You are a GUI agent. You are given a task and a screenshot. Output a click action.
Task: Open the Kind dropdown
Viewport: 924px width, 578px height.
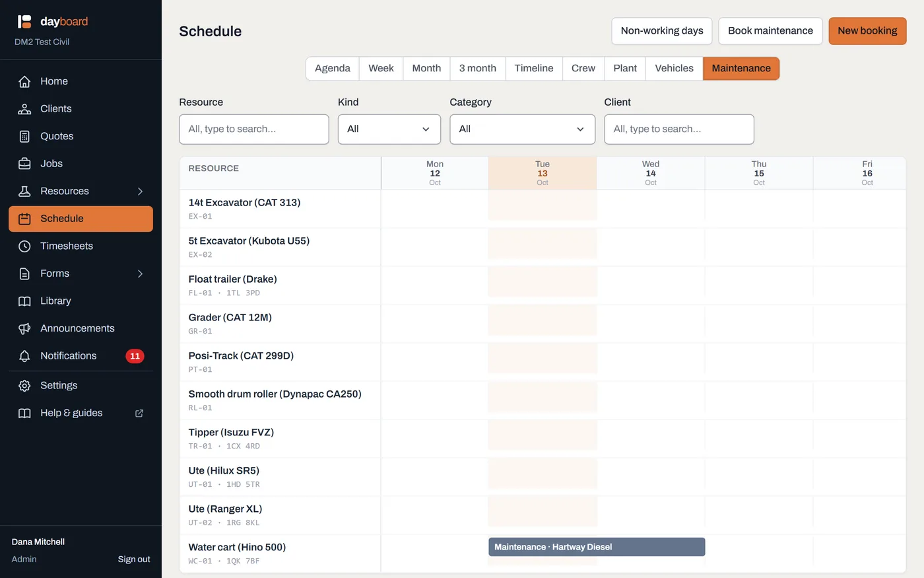tap(389, 129)
